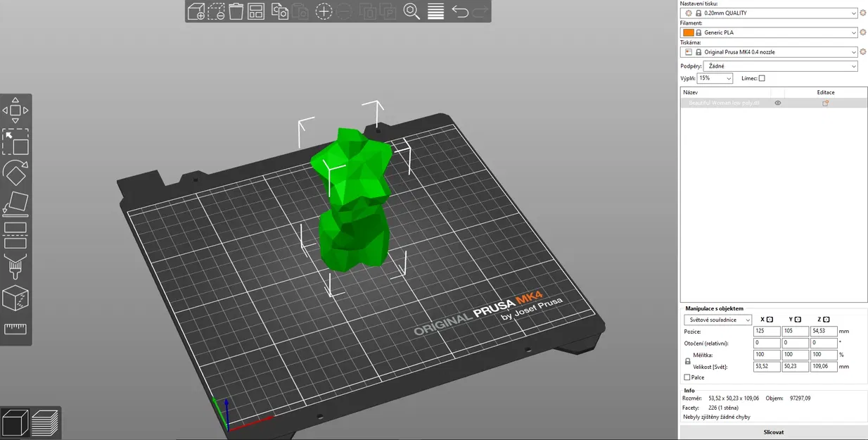The width and height of the screenshot is (868, 440).
Task: Open the Search magnifier tool
Action: pos(411,11)
